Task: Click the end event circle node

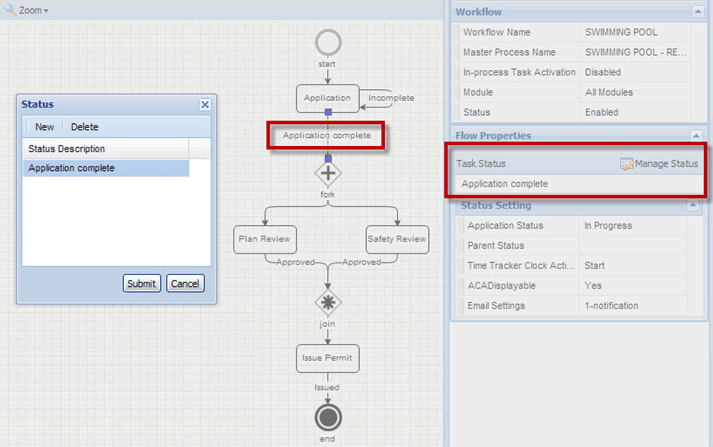Action: pos(327,417)
